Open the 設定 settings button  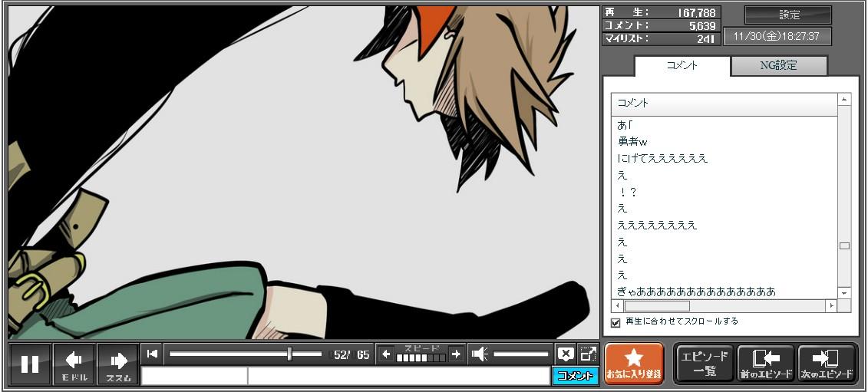(788, 15)
